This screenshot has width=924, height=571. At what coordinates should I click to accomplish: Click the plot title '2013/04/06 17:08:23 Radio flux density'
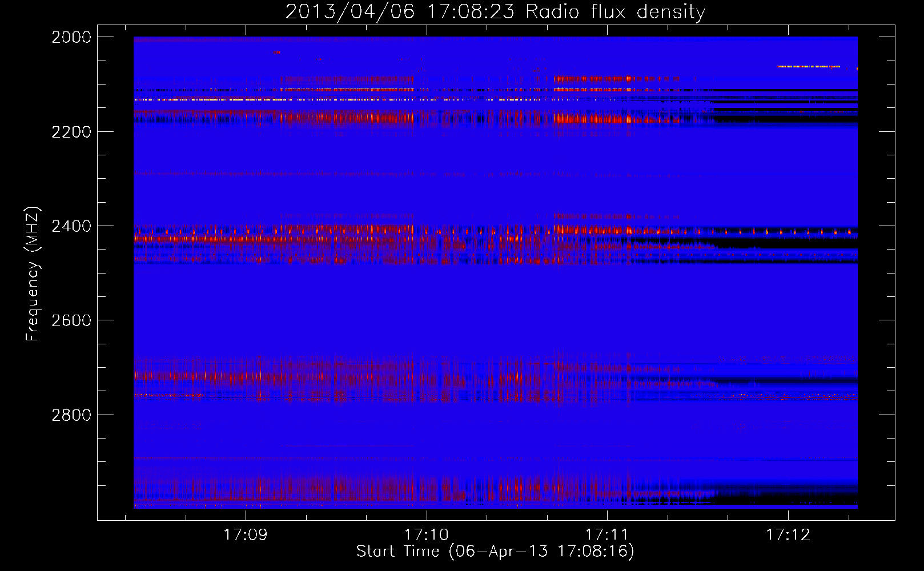[495, 12]
